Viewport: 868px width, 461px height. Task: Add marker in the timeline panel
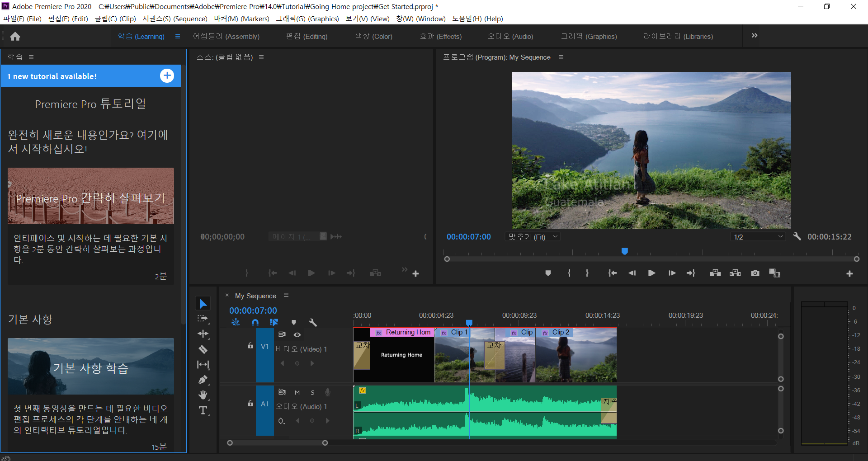point(294,322)
